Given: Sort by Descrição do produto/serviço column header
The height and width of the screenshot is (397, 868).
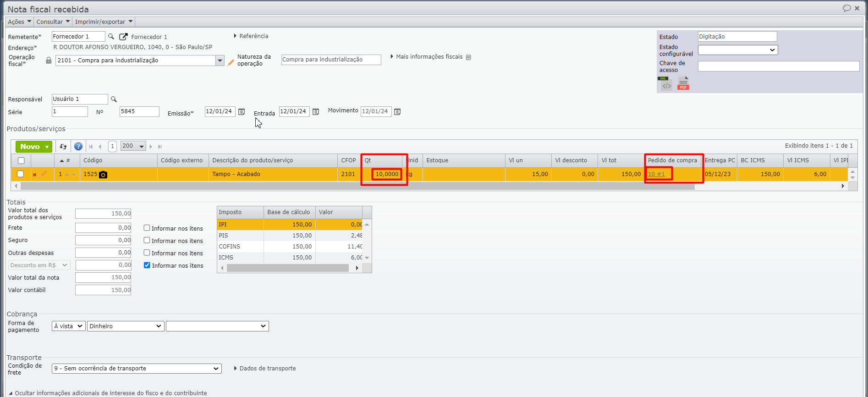Looking at the screenshot, I should [x=273, y=160].
